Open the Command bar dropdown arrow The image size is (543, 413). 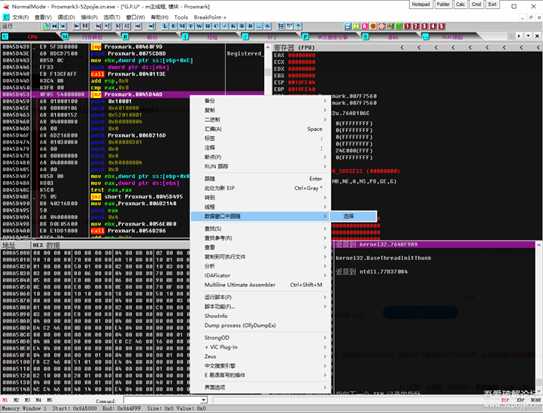[204, 400]
